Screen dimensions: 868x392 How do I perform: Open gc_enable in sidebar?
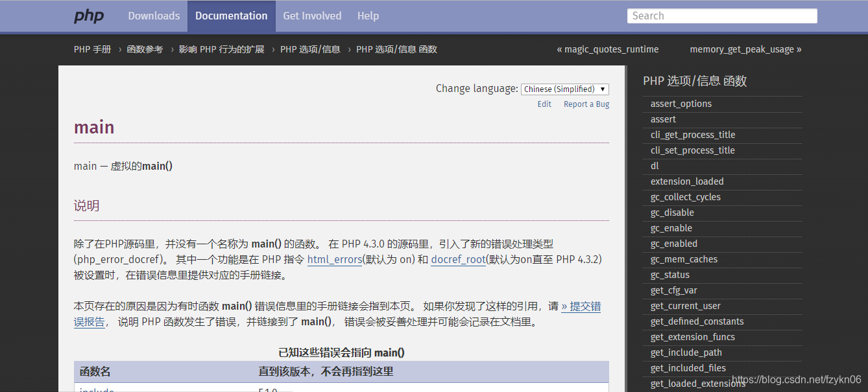coord(671,228)
